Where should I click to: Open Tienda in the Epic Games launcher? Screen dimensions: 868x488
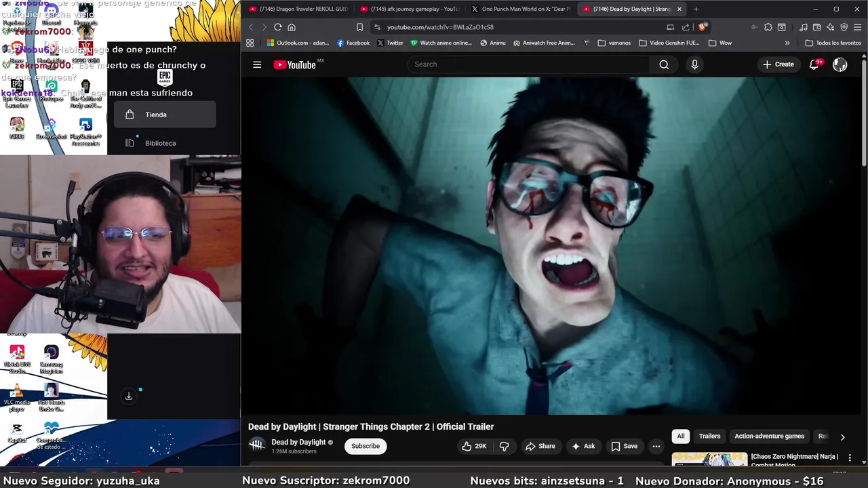click(165, 115)
